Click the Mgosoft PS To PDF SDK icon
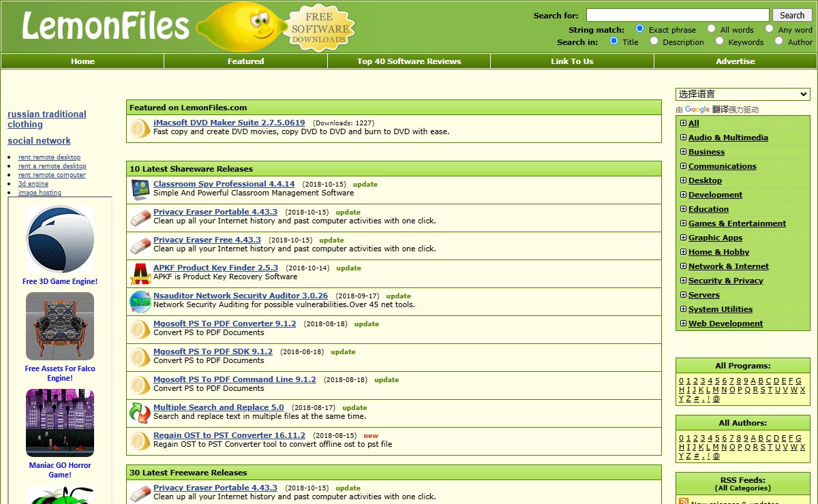Screen dimensions: 818x504 point(140,357)
